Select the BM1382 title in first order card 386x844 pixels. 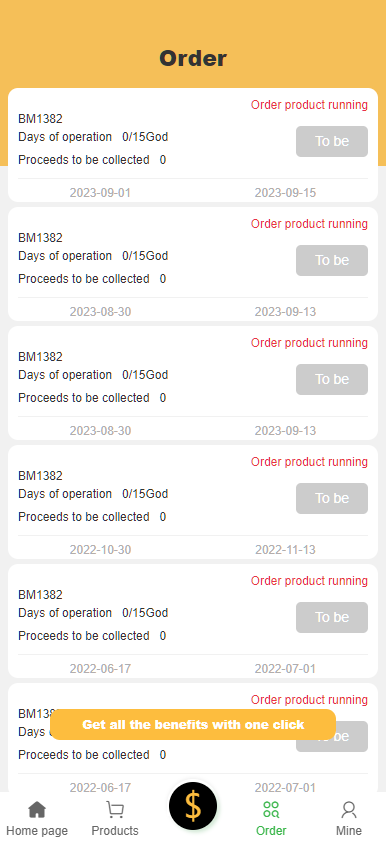pos(40,119)
